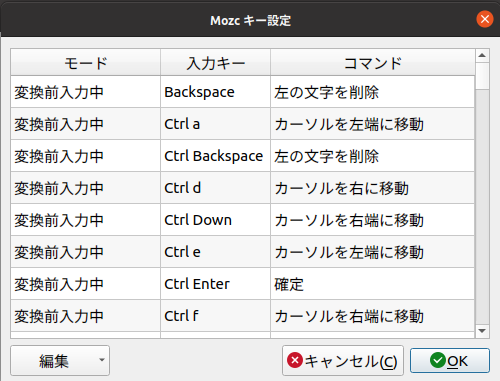The width and height of the screenshot is (500, 381).
Task: Close the Mozc キー設定 dialog
Action: tap(485, 19)
